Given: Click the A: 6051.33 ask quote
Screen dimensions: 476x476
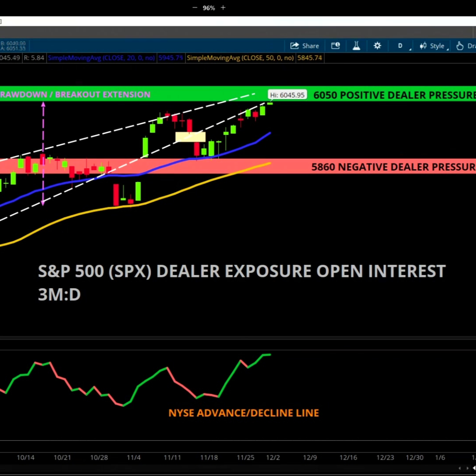Looking at the screenshot, I should coord(13,49).
